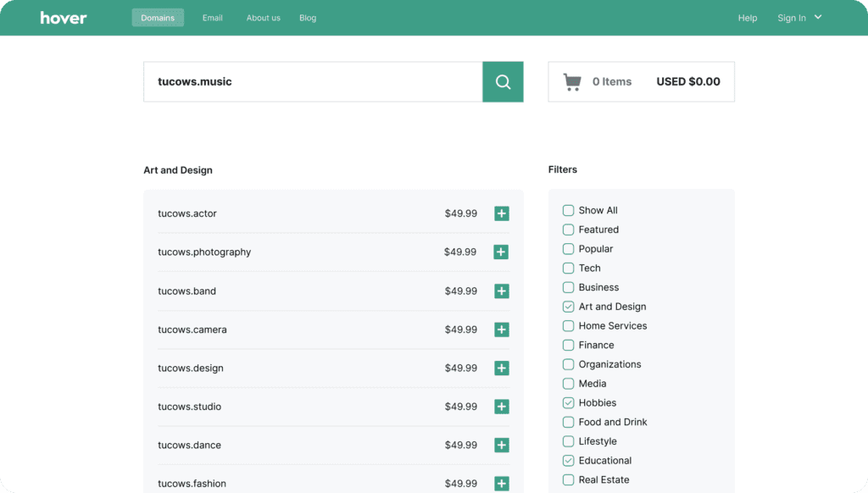Tick the Popular filter
The image size is (868, 493).
click(568, 249)
